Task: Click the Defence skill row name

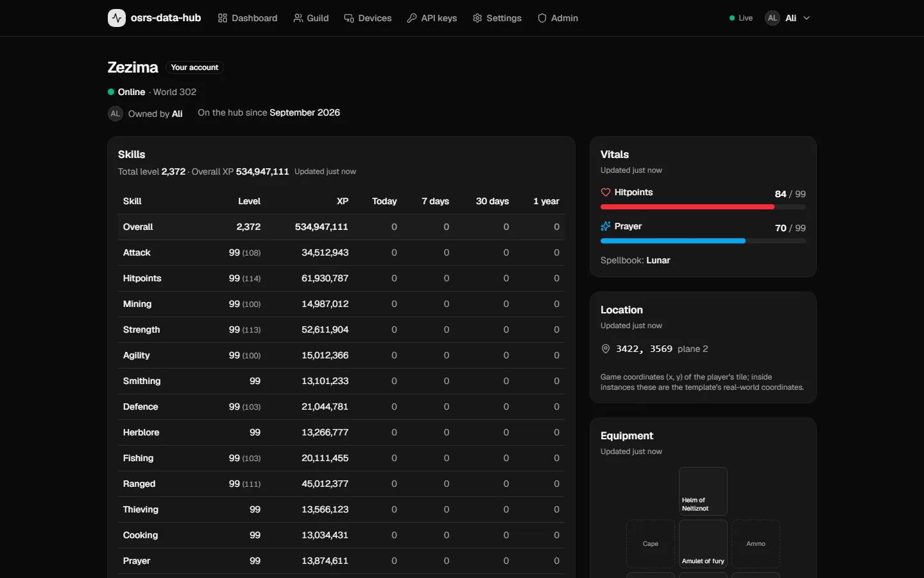Action: (x=141, y=407)
